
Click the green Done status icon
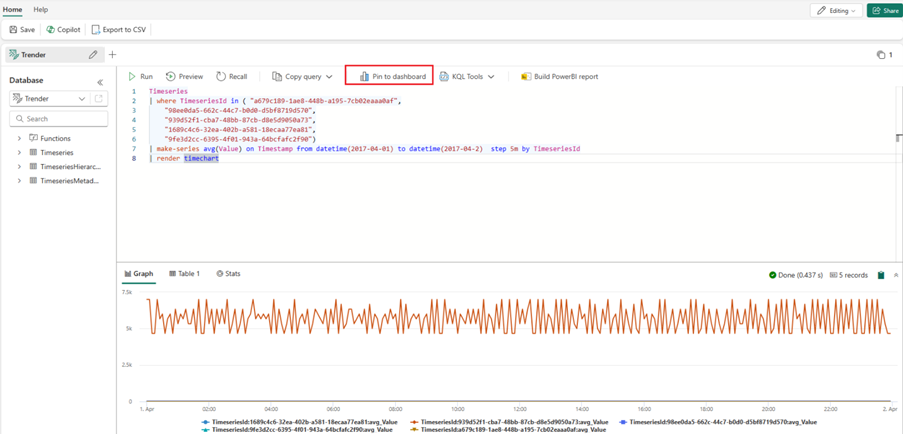773,275
